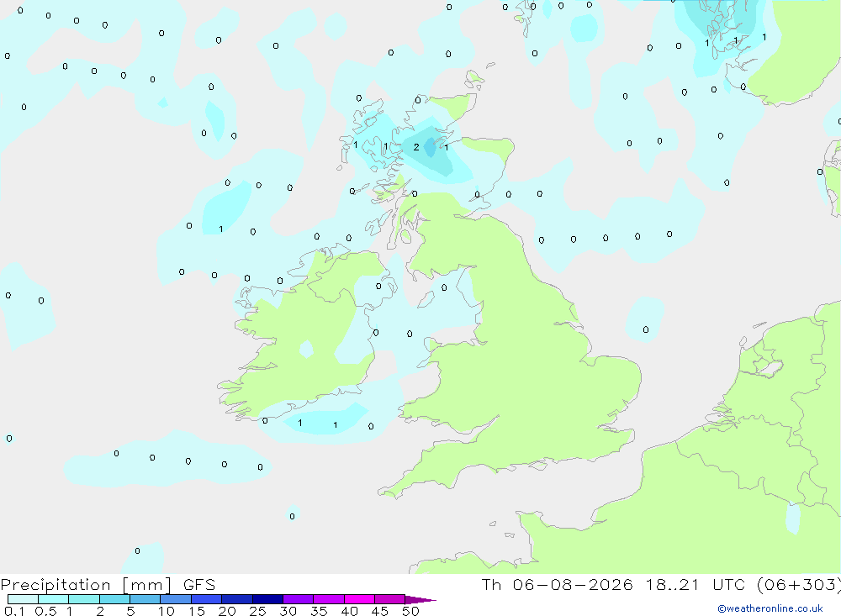Click the "25" legend scale label
This screenshot has height=616, width=841.
[x=258, y=611]
